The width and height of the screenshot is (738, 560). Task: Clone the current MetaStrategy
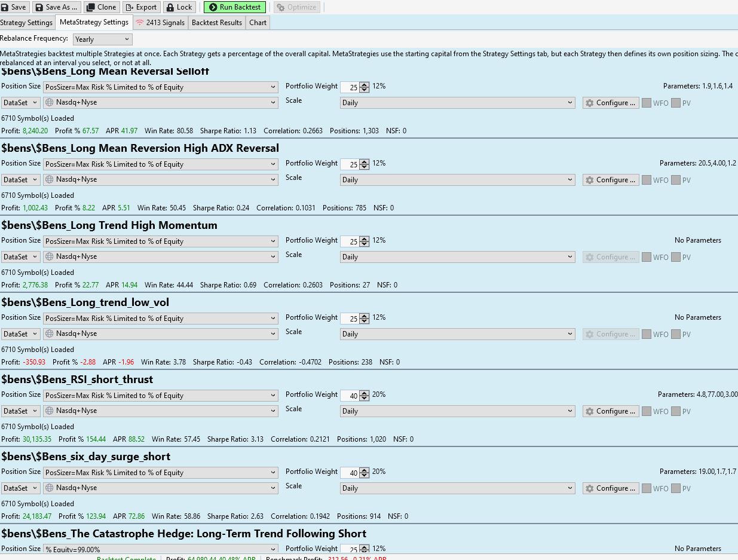[x=101, y=7]
